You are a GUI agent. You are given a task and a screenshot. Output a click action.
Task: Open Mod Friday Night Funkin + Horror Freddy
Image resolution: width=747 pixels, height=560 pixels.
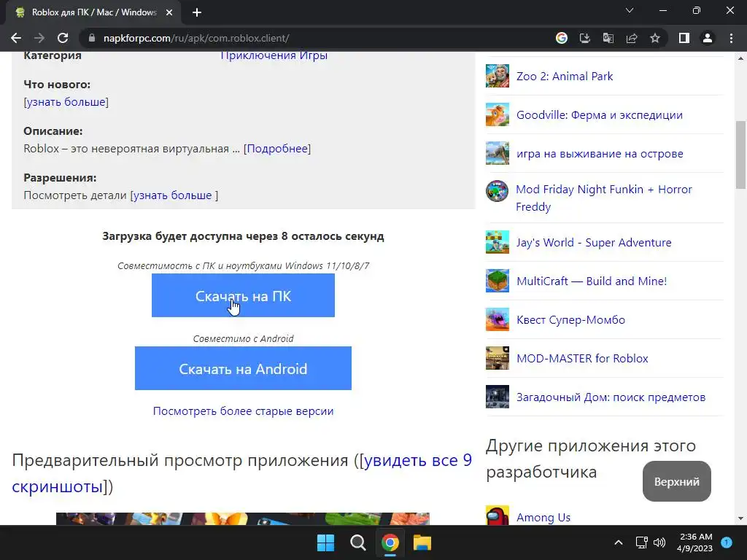(x=603, y=198)
